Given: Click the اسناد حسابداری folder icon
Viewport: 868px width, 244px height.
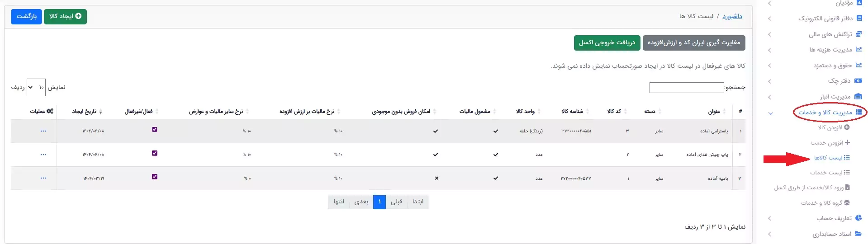Looking at the screenshot, I should [x=858, y=234].
